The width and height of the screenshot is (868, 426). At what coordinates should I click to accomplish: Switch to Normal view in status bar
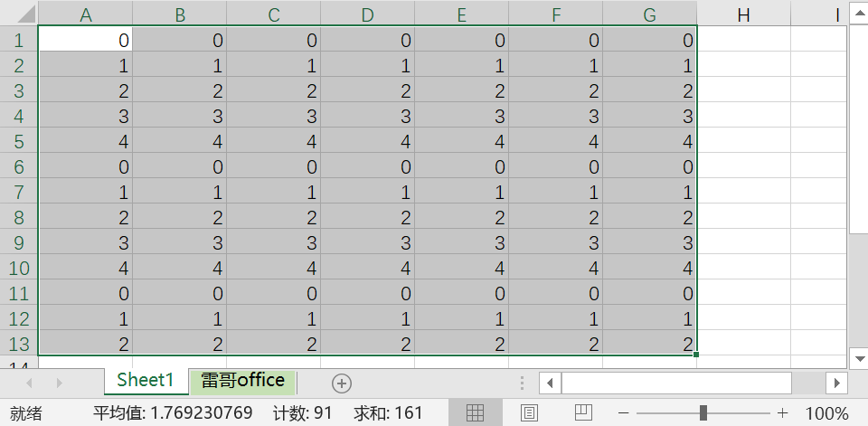point(475,412)
